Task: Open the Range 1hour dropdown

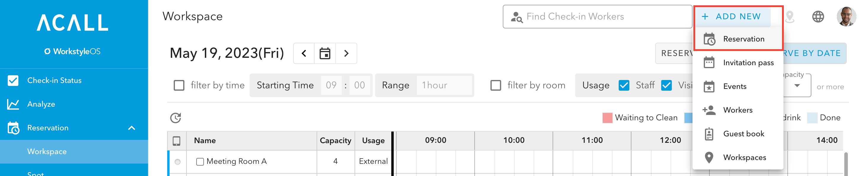Action: [x=444, y=85]
